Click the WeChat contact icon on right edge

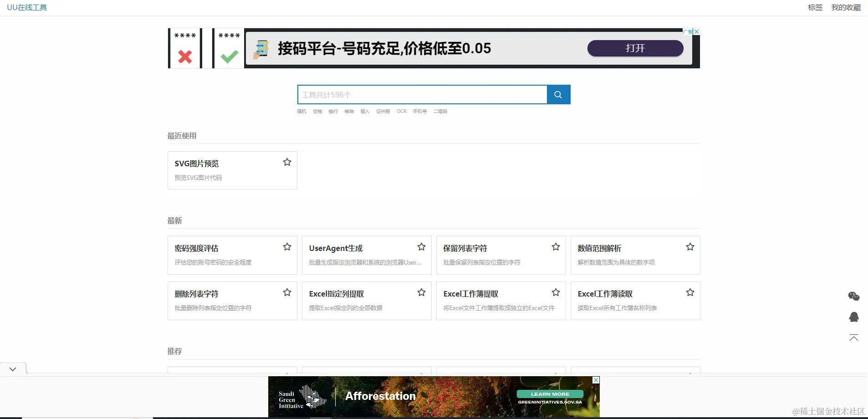[x=854, y=296]
